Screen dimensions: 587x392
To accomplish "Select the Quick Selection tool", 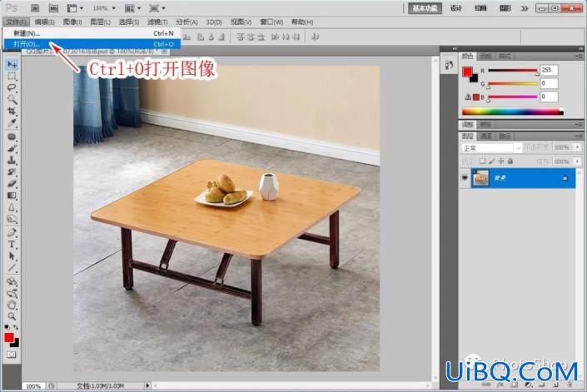I will [x=12, y=100].
